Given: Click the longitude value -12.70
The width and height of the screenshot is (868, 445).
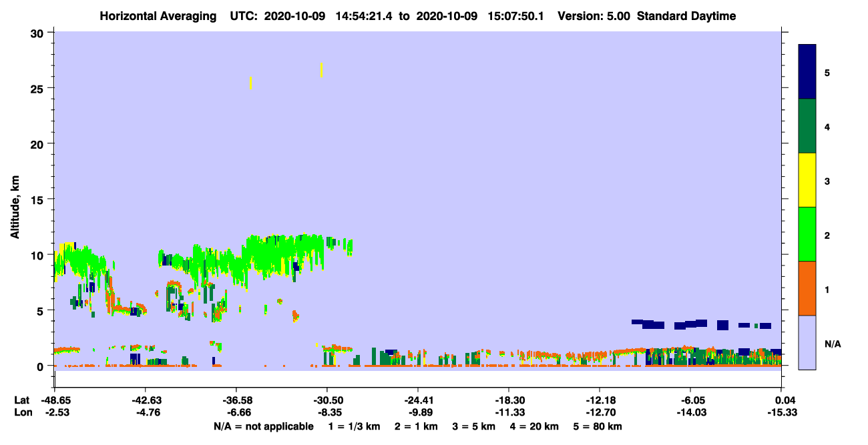Looking at the screenshot, I should pos(600,412).
